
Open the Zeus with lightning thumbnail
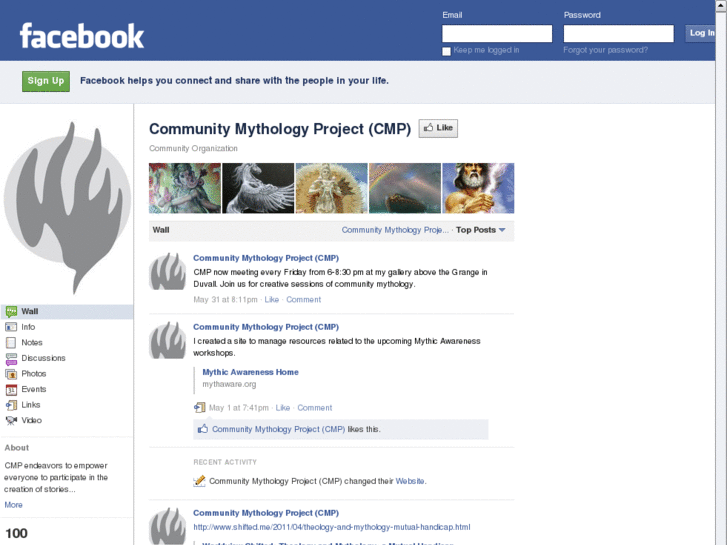pyautogui.click(x=478, y=188)
